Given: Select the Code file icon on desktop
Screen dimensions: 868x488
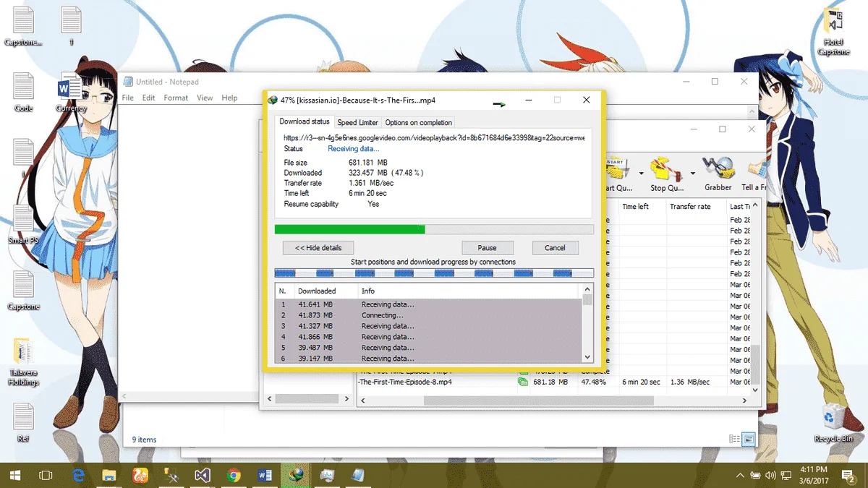Looking at the screenshot, I should pyautogui.click(x=23, y=93).
